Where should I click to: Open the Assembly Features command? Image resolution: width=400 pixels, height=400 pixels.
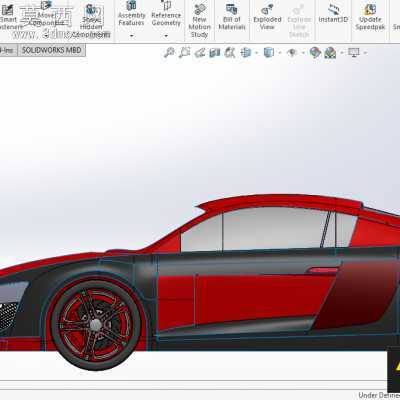[131, 14]
